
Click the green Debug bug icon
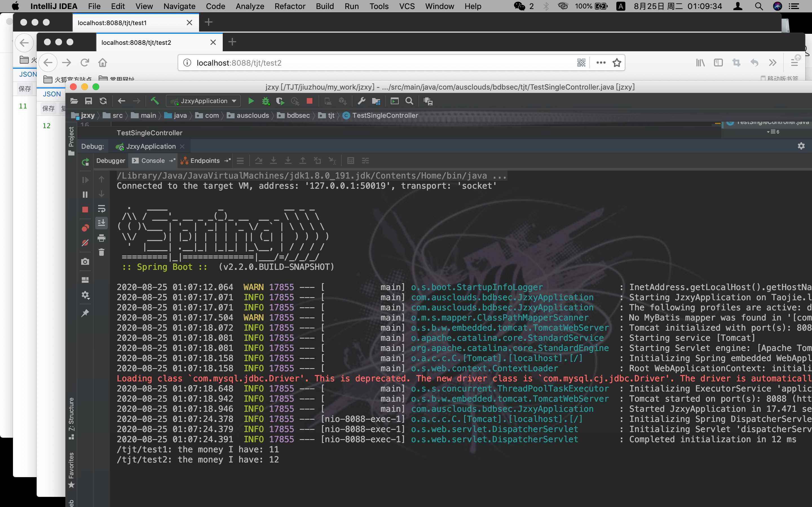[x=266, y=101]
